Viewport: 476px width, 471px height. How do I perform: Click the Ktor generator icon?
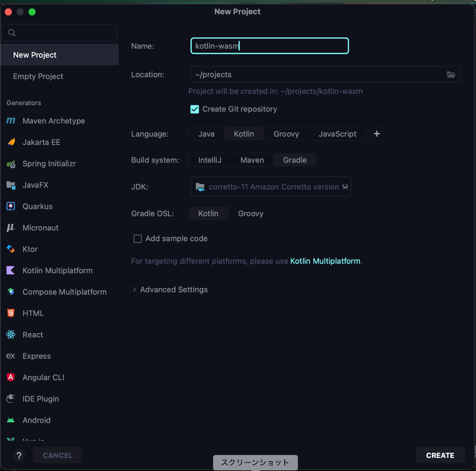point(11,249)
